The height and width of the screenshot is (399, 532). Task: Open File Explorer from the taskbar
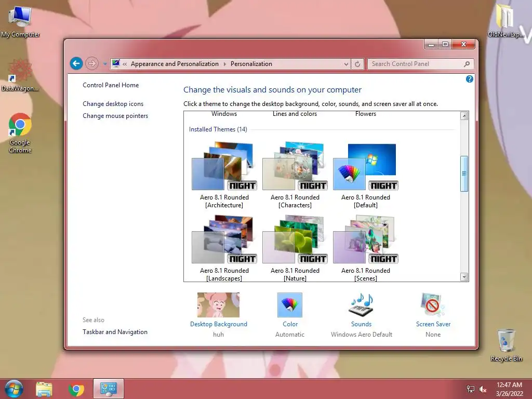44,389
